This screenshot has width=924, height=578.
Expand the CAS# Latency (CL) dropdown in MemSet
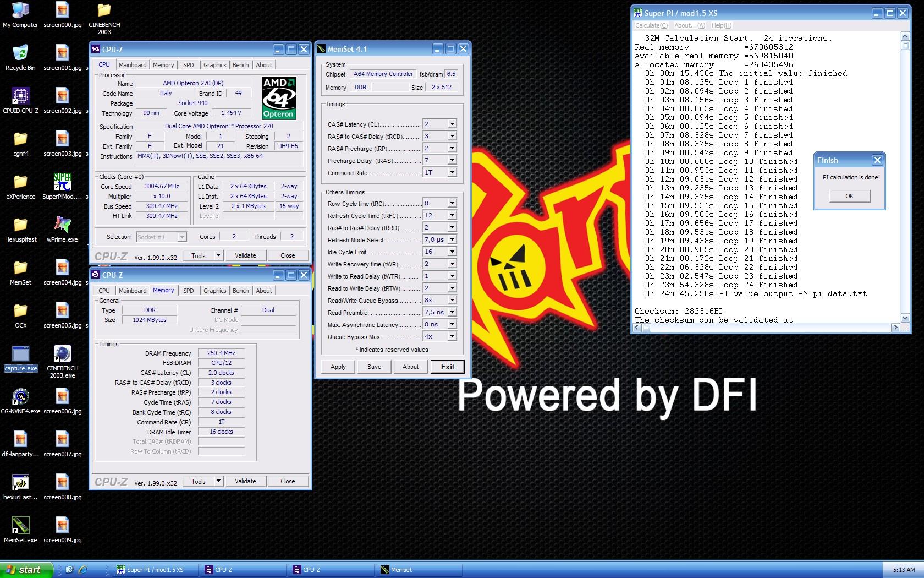[x=452, y=124]
